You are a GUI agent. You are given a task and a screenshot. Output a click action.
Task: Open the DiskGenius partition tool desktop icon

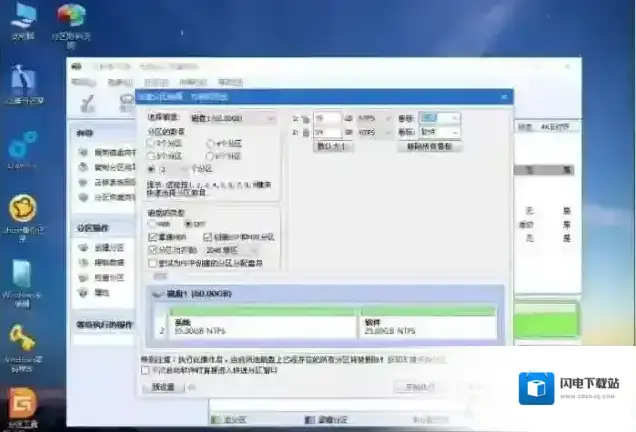pyautogui.click(x=22, y=147)
